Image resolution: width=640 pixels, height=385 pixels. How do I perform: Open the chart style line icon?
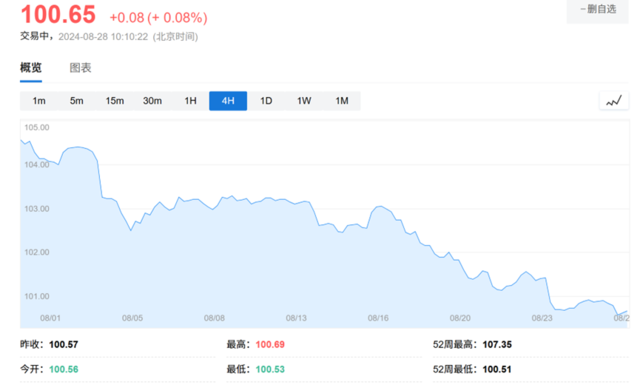point(613,101)
